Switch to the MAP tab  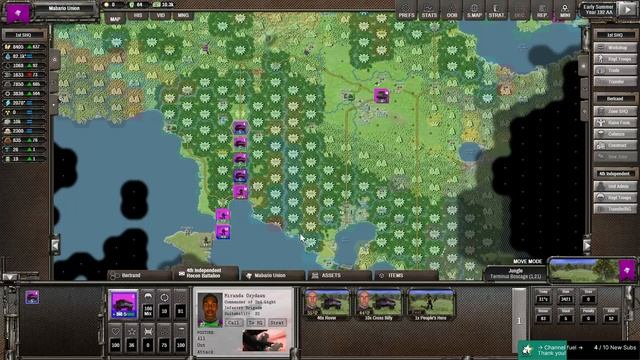pos(115,19)
